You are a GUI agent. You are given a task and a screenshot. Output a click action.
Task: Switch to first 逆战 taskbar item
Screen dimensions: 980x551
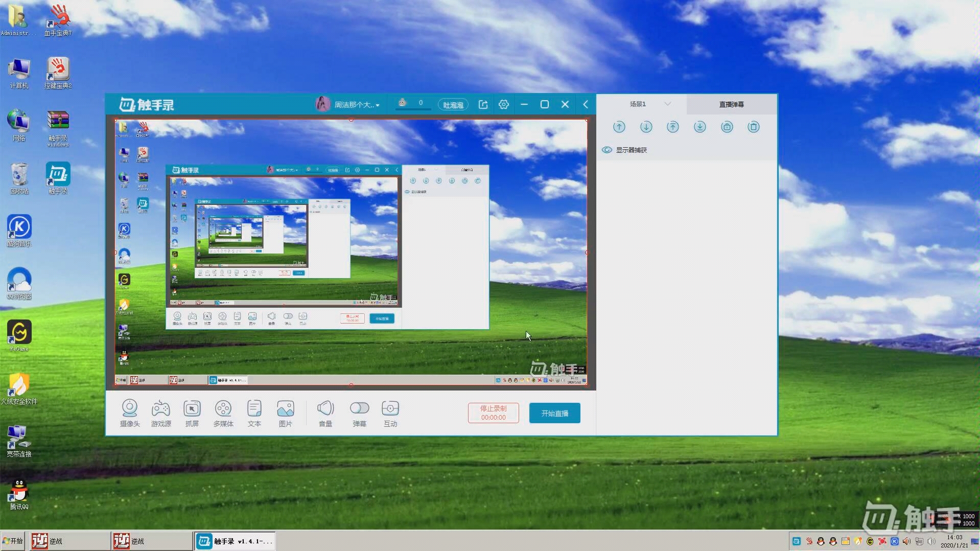[69, 541]
